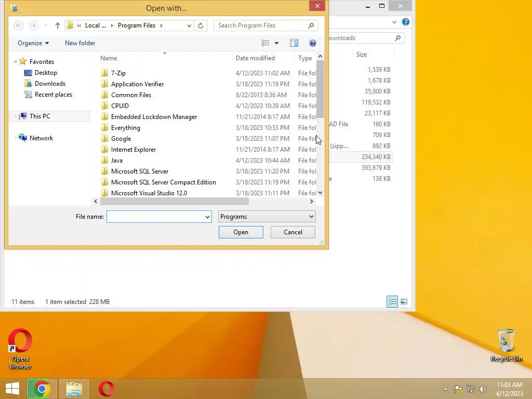Viewport: 532px width, 399px height.
Task: Cancel the Open with dialog
Action: pyautogui.click(x=293, y=232)
